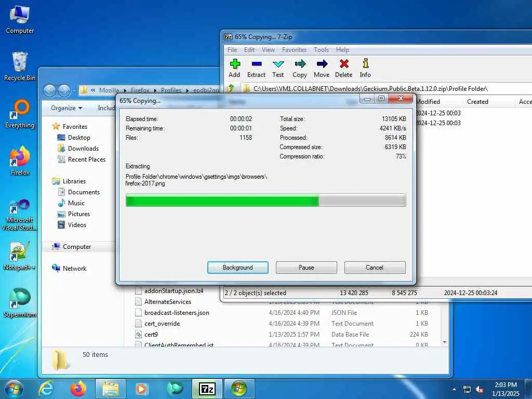Select Libraries in Explorer navigation pane

click(x=74, y=181)
